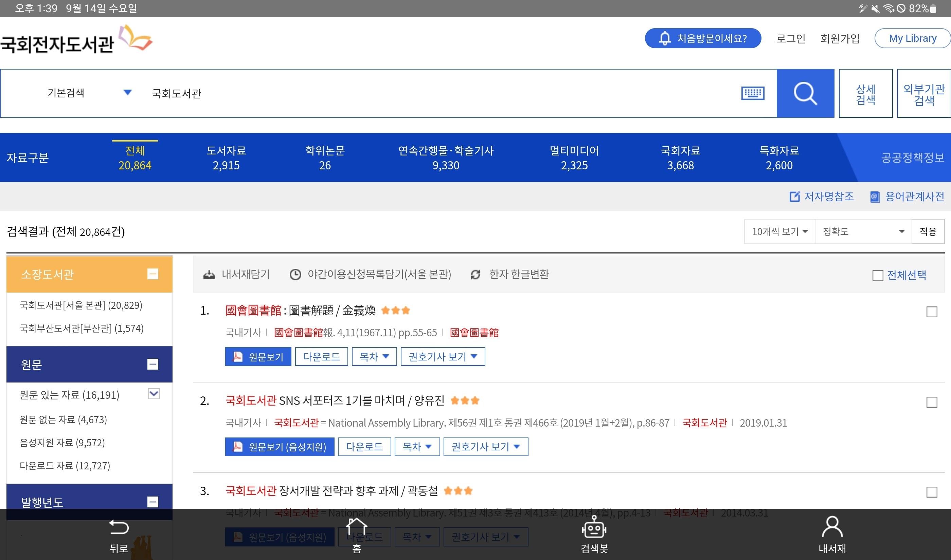
Task: Check the 전체선택 checkbox
Action: coord(877,276)
